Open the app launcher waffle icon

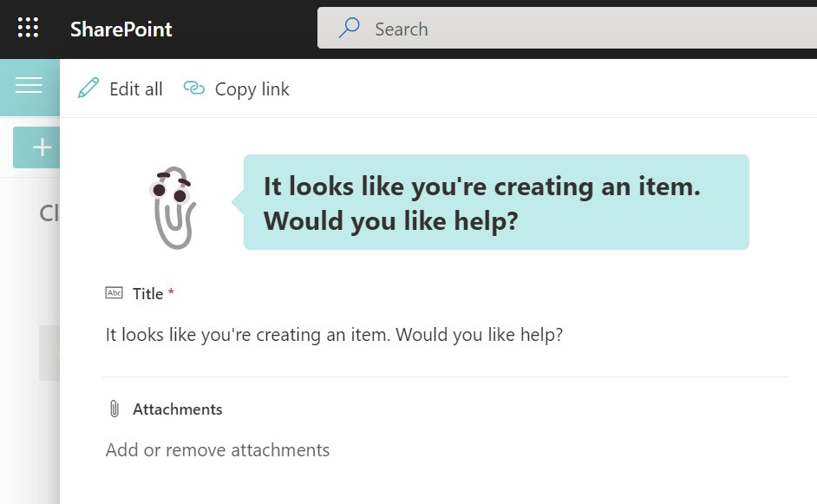point(28,28)
